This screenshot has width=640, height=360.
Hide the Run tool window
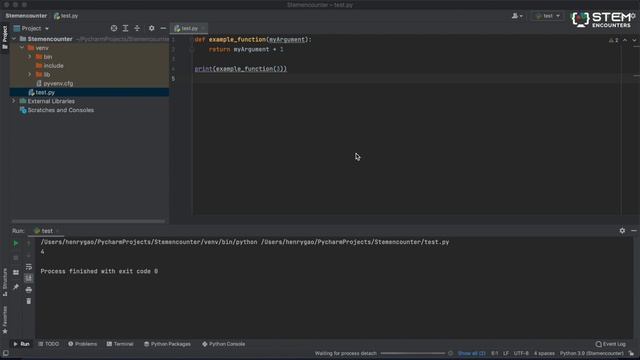coord(633,231)
